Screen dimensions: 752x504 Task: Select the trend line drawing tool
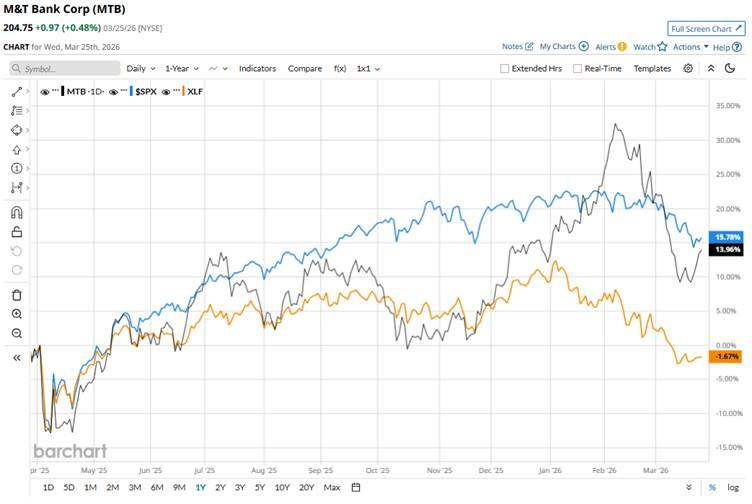pyautogui.click(x=17, y=91)
